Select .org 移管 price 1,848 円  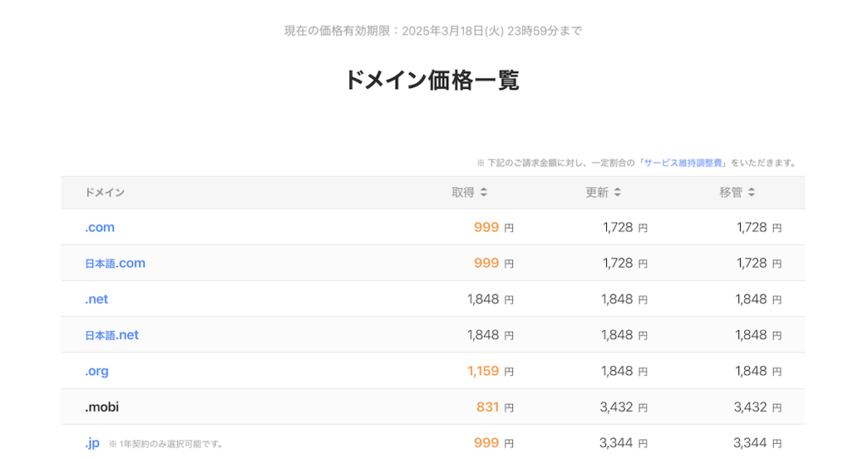(759, 371)
